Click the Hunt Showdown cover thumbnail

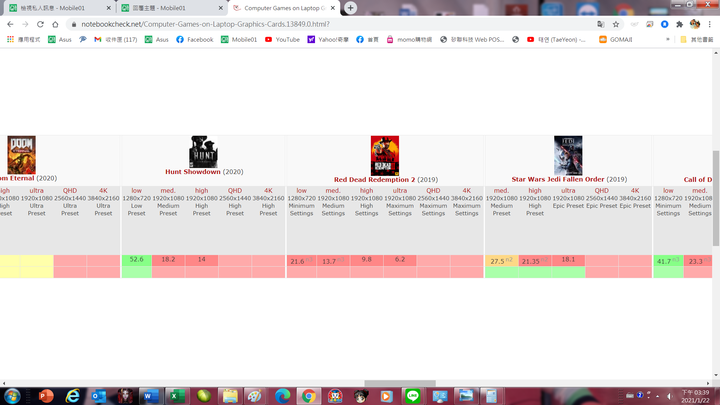203,152
